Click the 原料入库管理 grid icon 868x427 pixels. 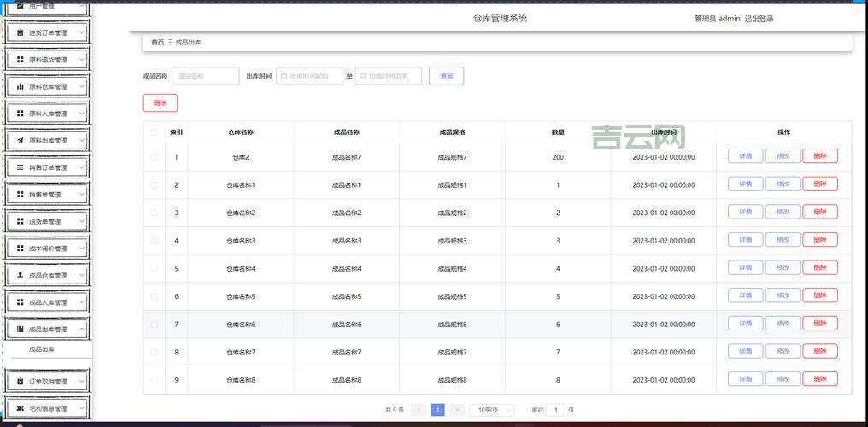point(21,114)
